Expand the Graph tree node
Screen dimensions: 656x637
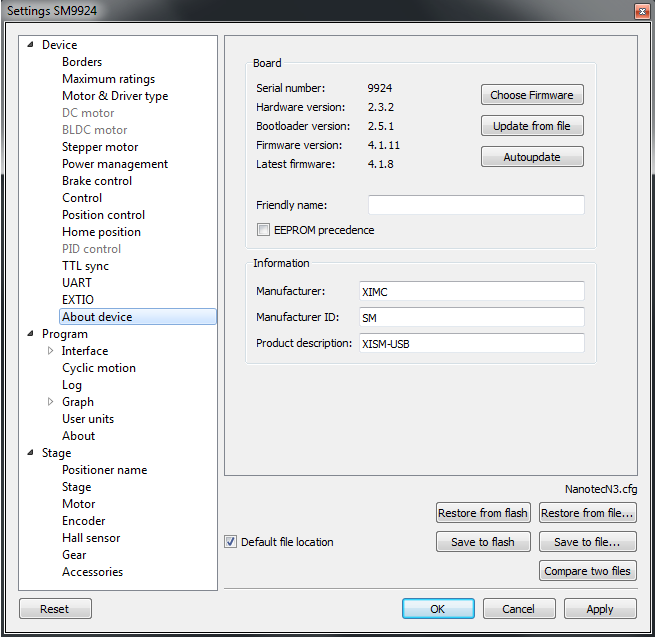51,402
